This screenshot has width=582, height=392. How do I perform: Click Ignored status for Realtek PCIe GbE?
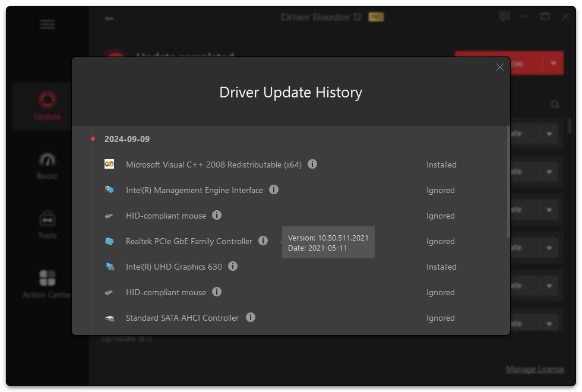tap(440, 241)
